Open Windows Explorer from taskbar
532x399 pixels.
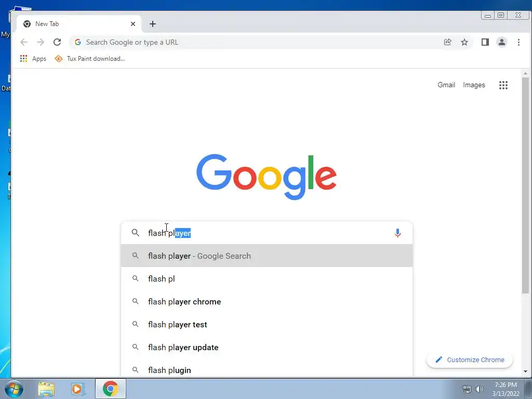coord(46,389)
